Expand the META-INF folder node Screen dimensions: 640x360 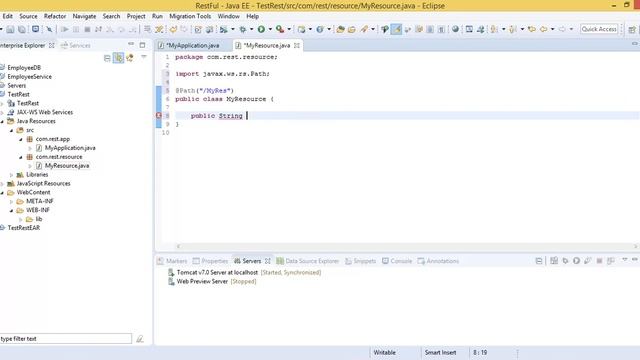click(x=11, y=202)
